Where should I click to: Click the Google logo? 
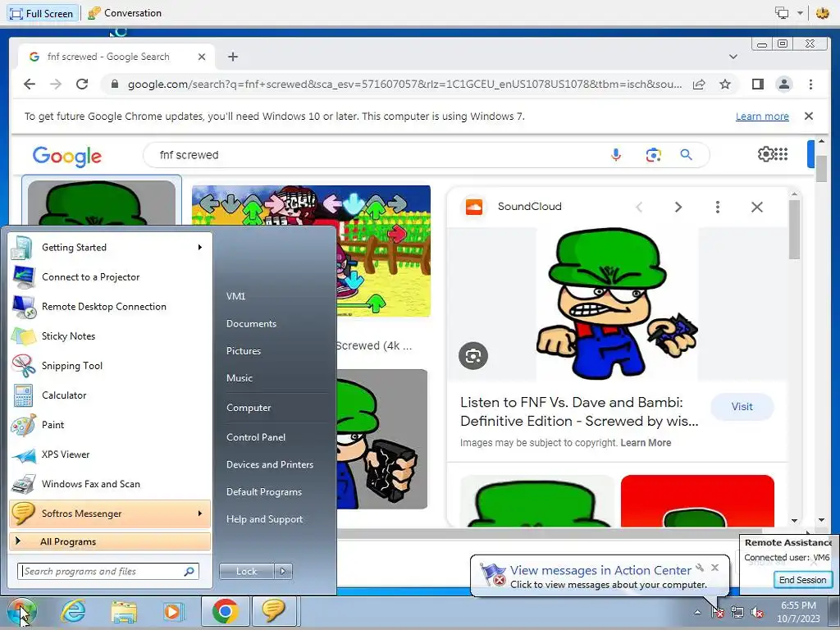(x=67, y=156)
